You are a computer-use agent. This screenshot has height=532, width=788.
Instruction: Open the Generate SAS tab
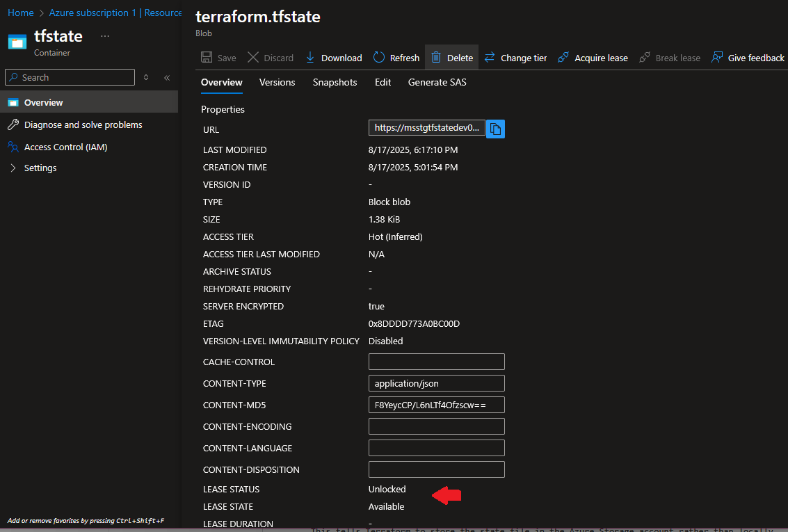point(437,82)
